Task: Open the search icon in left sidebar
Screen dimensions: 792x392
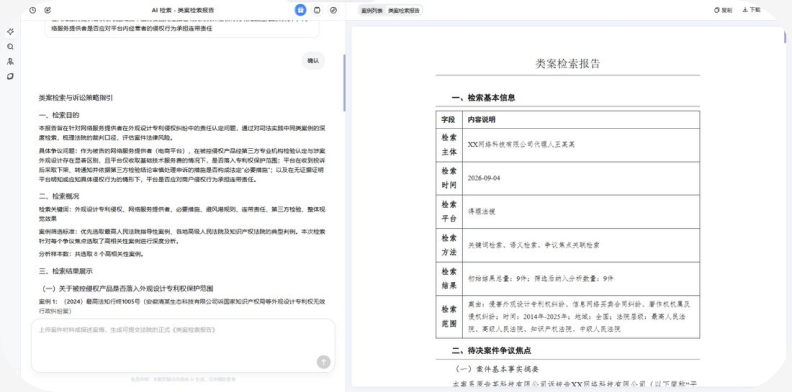Action: tap(10, 46)
